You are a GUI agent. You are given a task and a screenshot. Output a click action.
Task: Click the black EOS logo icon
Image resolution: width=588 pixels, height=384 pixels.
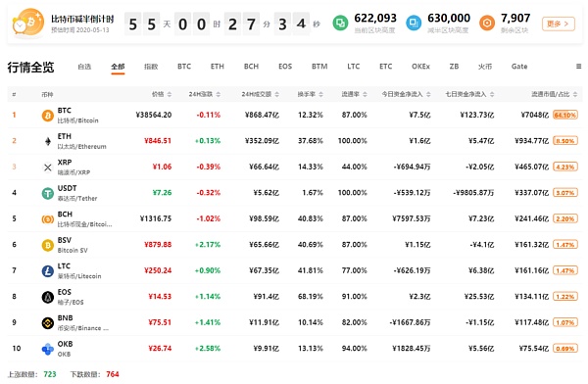48,297
